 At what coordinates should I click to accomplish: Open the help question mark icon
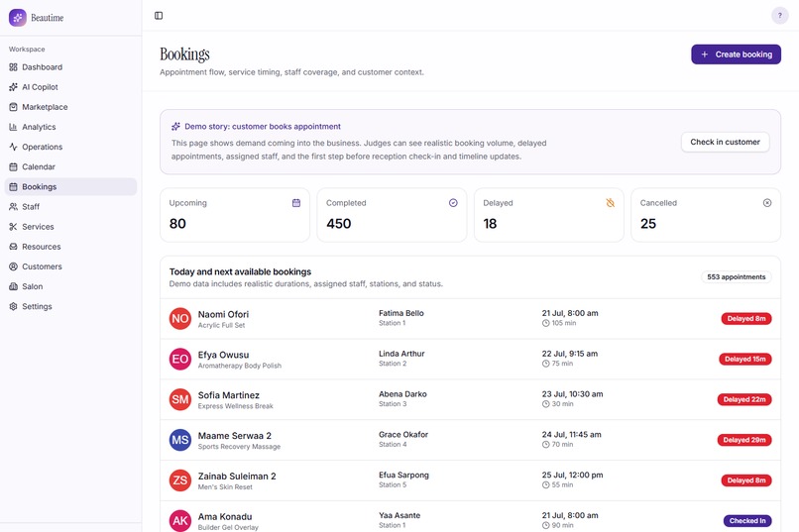click(779, 16)
